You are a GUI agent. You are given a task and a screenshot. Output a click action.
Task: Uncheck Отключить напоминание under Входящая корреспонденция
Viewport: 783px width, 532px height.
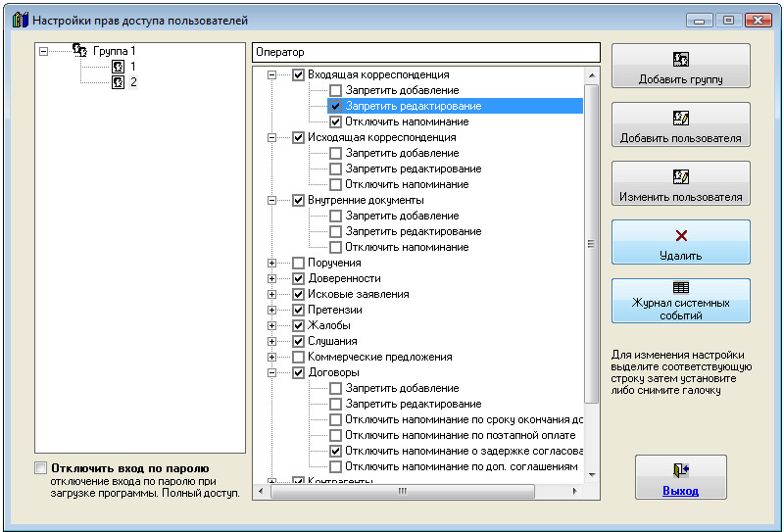[x=336, y=121]
